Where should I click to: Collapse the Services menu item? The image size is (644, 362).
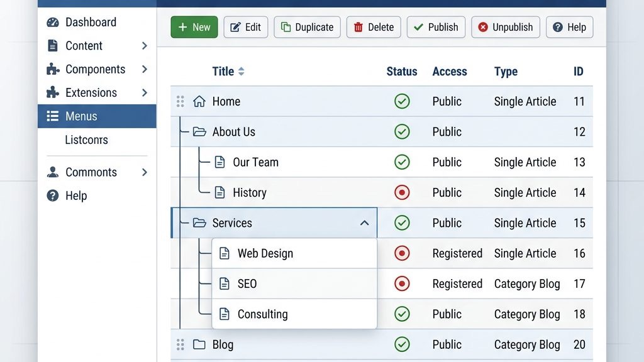point(364,222)
